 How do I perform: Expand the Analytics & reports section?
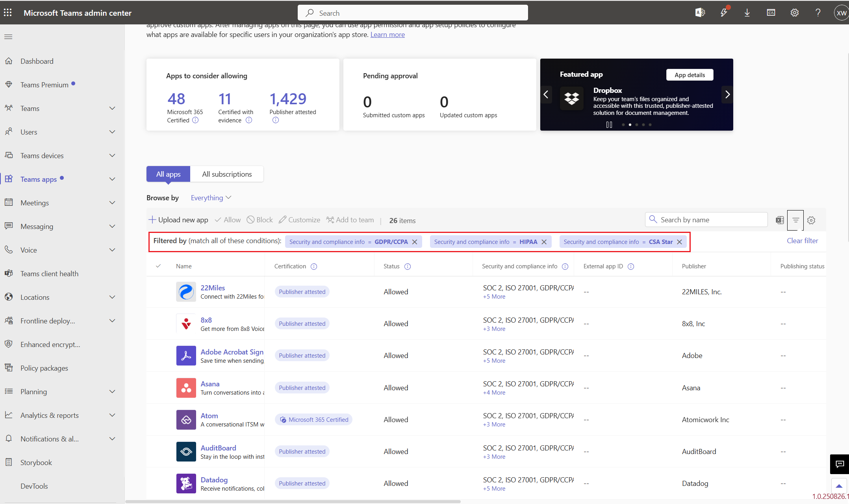click(112, 415)
